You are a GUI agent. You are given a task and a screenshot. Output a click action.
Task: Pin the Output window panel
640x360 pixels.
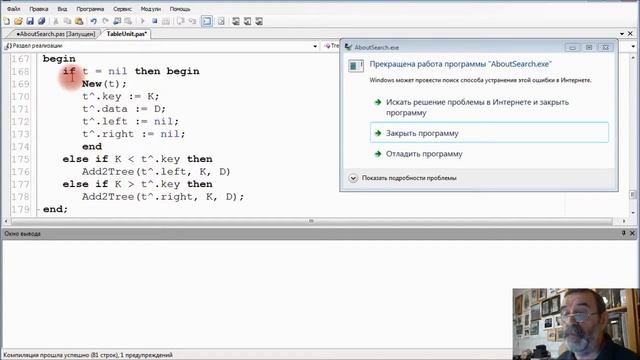coord(623,233)
